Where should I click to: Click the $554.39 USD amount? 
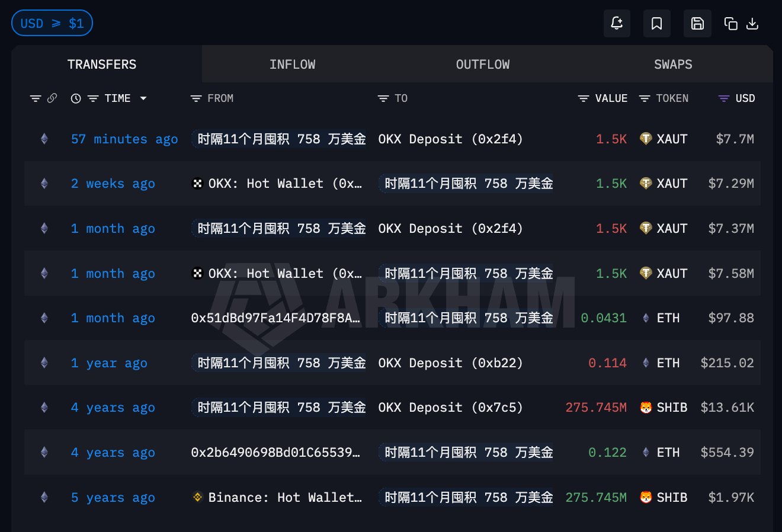[x=727, y=453]
